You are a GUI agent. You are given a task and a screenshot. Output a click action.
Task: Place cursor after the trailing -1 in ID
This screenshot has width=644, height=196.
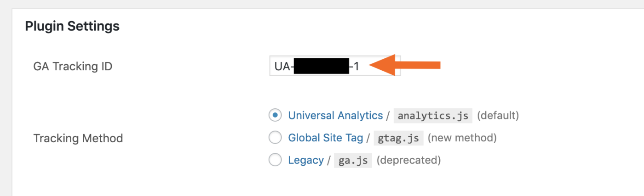tap(360, 67)
